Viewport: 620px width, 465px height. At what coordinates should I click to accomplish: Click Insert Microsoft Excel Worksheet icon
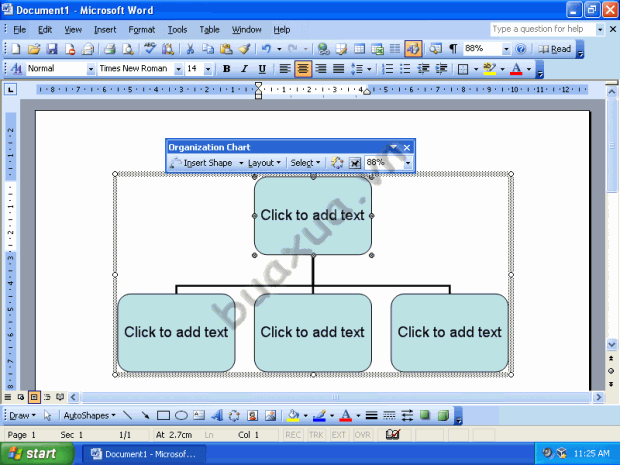click(377, 49)
